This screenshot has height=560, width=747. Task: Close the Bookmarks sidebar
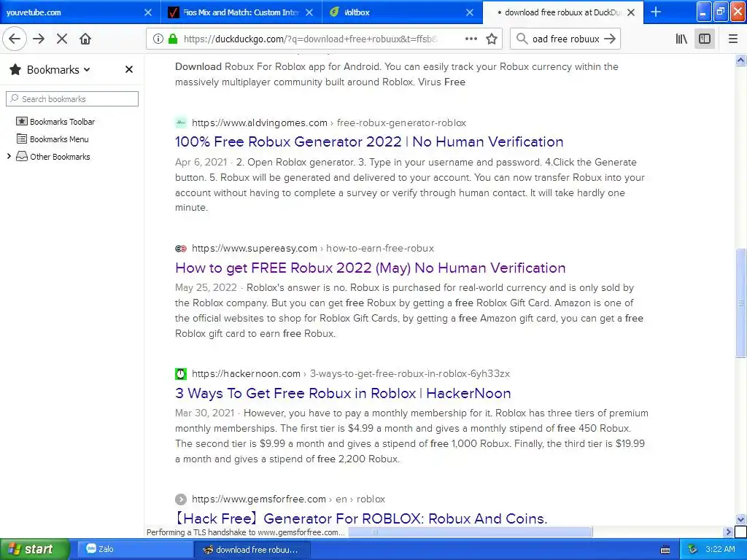tap(128, 69)
